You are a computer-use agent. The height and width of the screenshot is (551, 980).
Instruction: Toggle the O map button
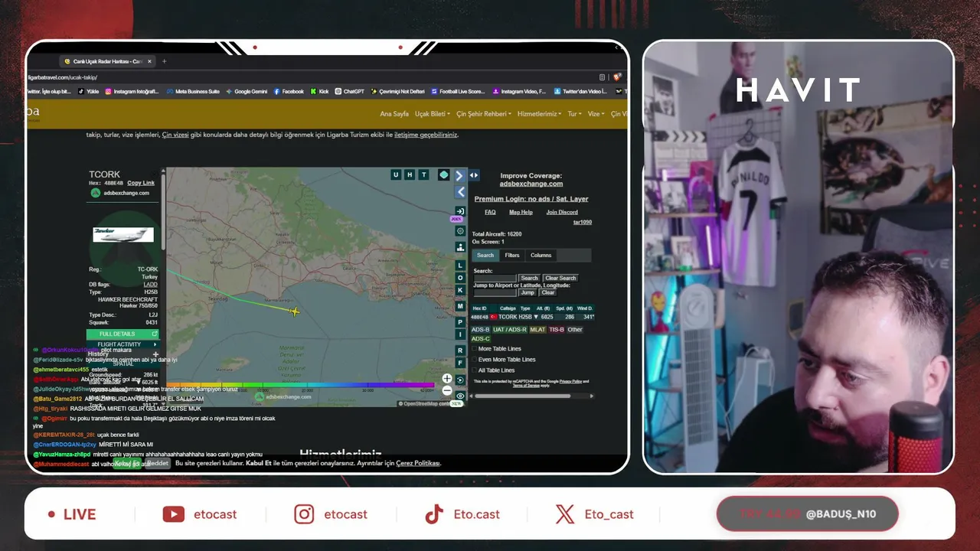click(460, 278)
